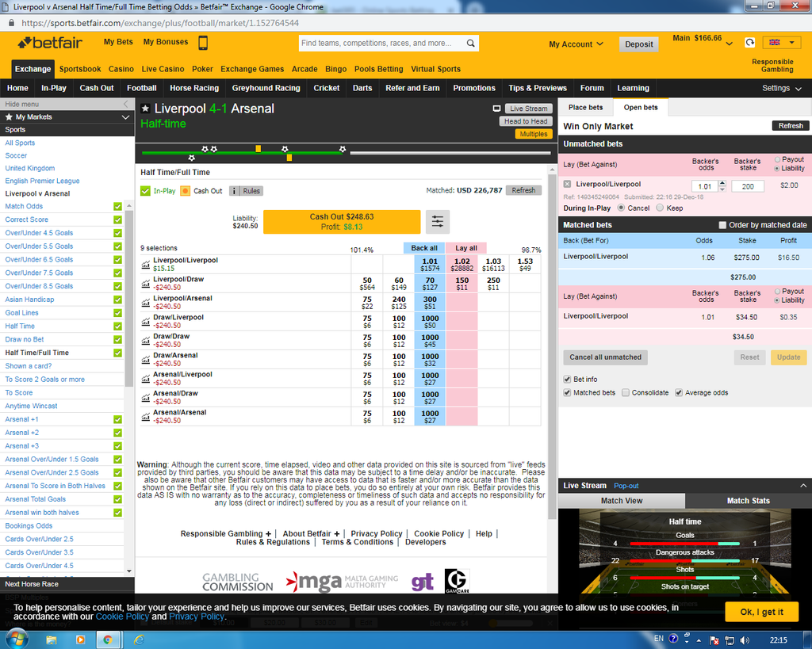Click the Betfair logo

point(50,43)
